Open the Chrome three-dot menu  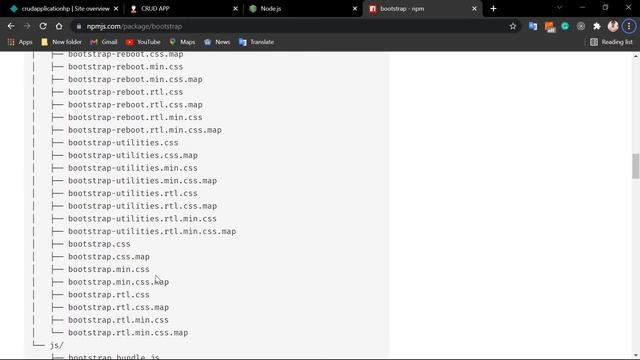coord(629,26)
